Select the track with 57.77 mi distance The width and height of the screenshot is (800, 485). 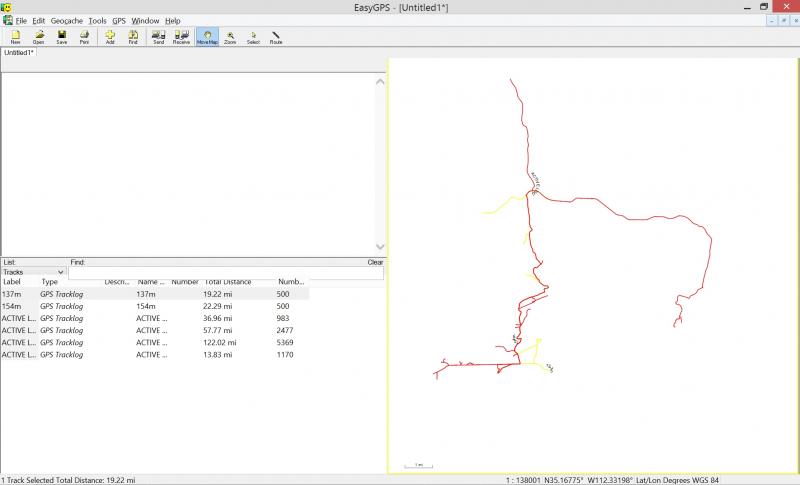(155, 330)
